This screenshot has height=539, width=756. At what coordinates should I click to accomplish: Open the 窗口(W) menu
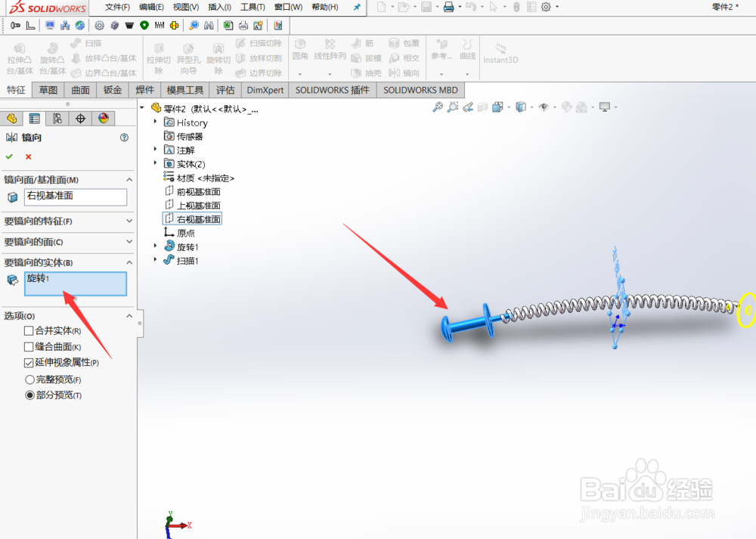click(x=288, y=7)
